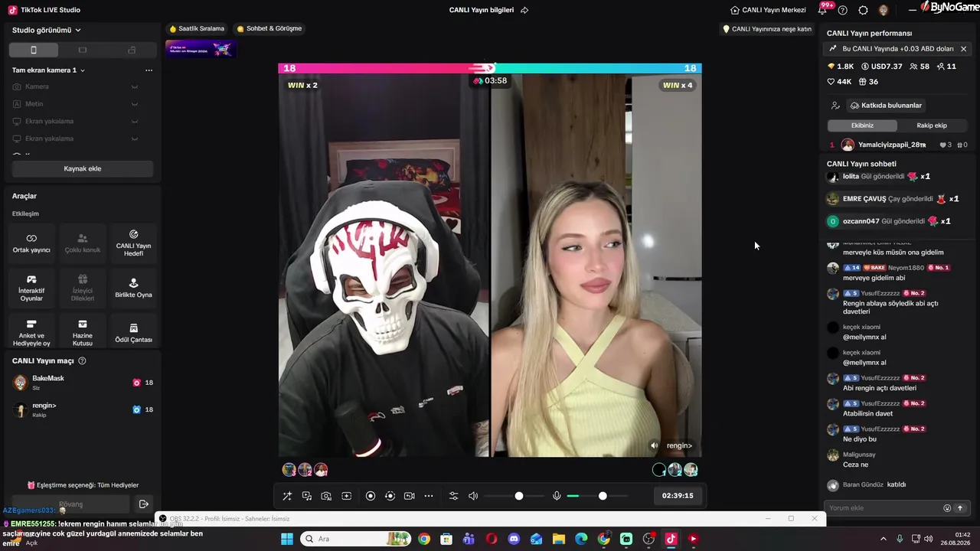The width and height of the screenshot is (980, 551).
Task: Send the comment with the arrow button
Action: [960, 508]
